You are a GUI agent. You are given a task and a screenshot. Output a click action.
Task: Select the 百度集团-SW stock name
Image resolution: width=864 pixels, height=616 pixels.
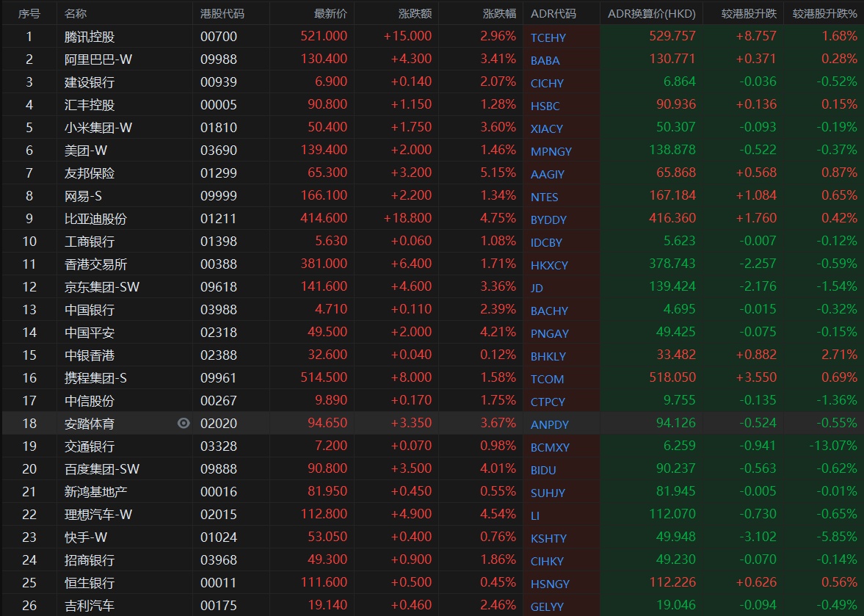(x=102, y=469)
